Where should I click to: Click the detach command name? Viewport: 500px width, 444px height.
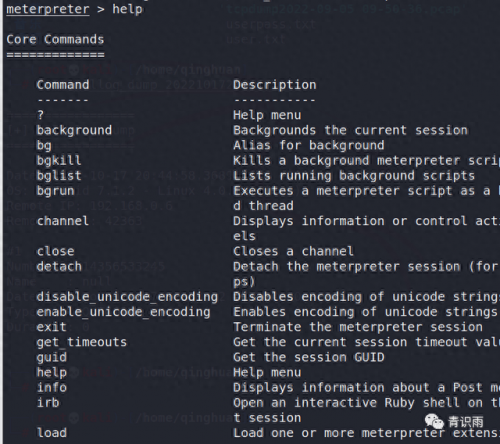pos(59,266)
